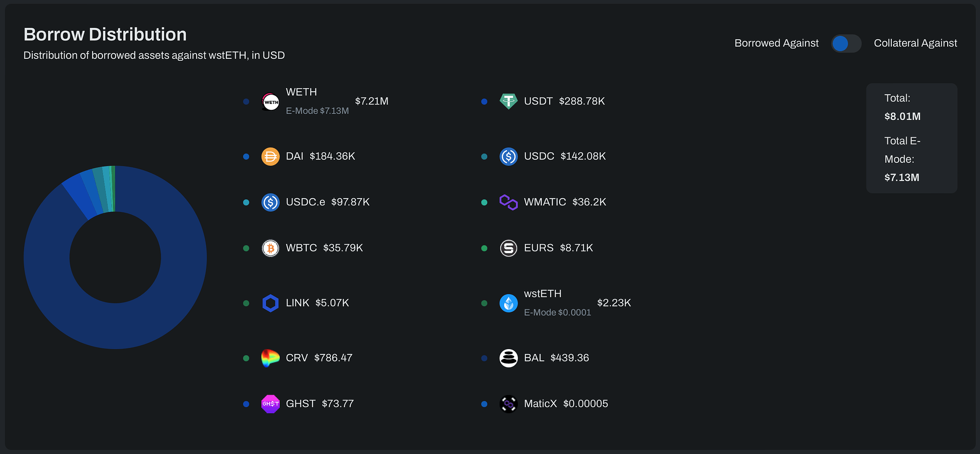Click the WMATIC Polygon icon
The height and width of the screenshot is (454, 980).
click(508, 202)
